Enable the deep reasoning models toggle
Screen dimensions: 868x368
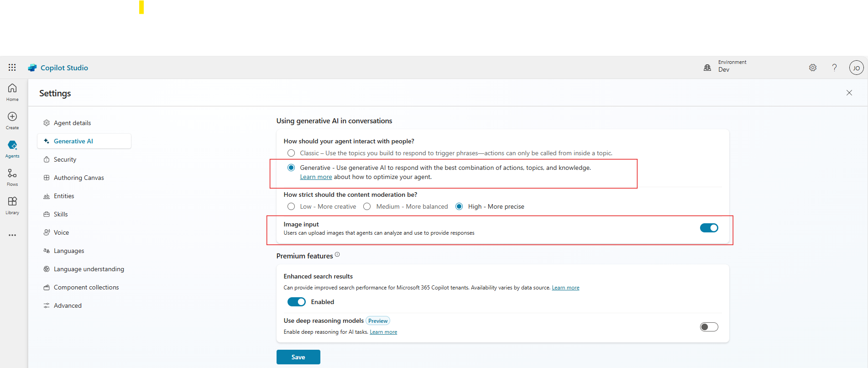point(709,327)
